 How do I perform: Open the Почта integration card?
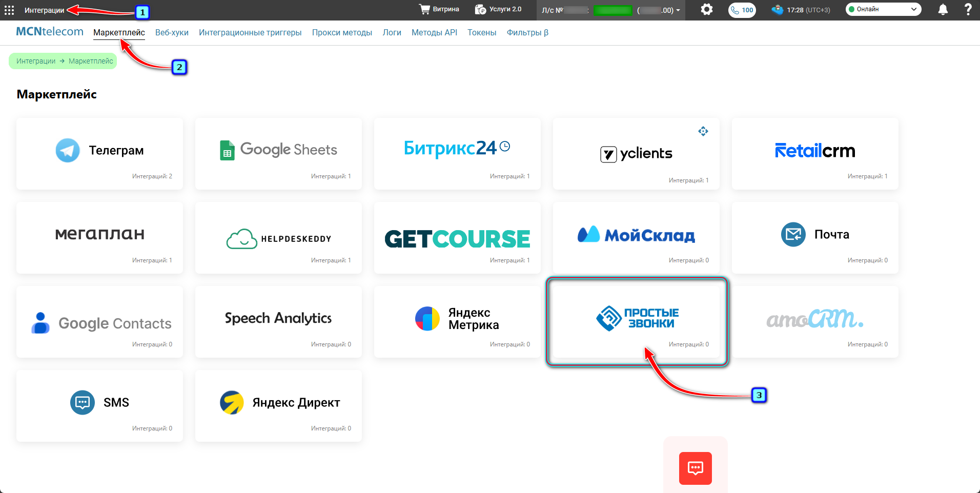(x=815, y=238)
